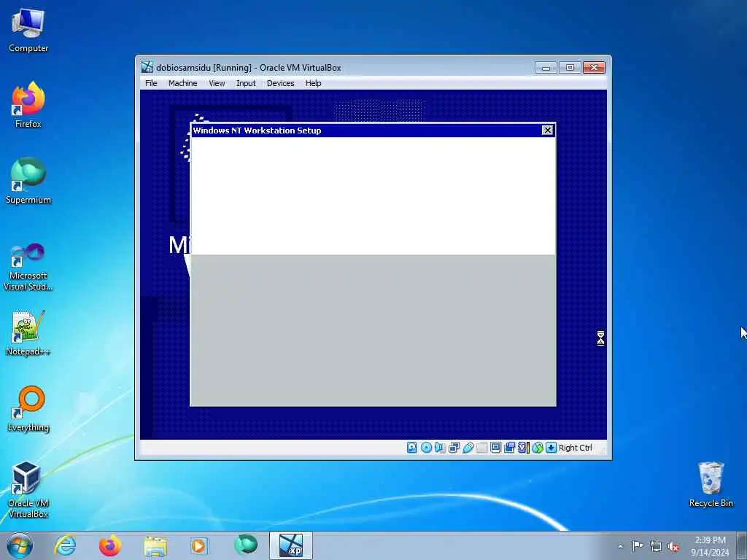Click the Right Ctrl host key label
The height and width of the screenshot is (560, 747).
coord(575,448)
